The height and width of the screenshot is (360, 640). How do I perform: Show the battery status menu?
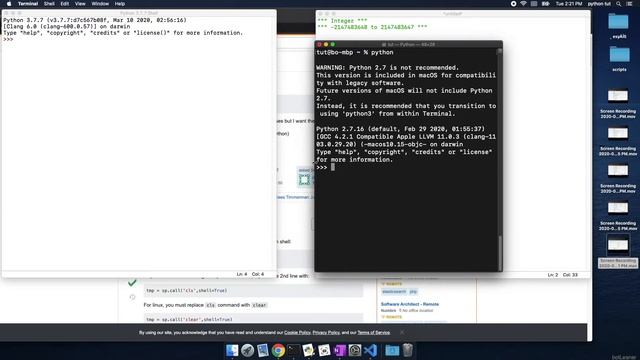point(545,4)
